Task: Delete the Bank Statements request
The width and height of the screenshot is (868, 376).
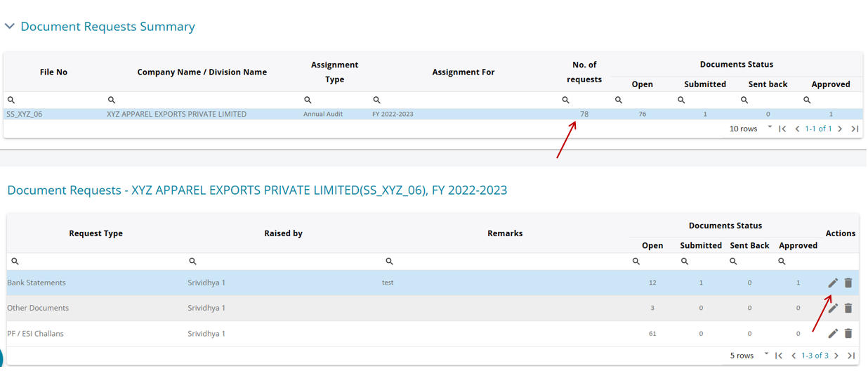Action: pyautogui.click(x=848, y=283)
